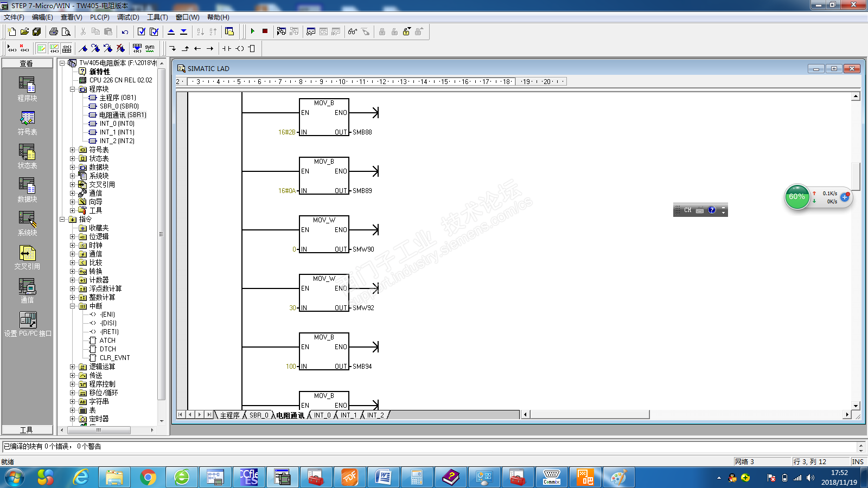Expand the 符号表 tree node
868x488 pixels.
coord(73,150)
